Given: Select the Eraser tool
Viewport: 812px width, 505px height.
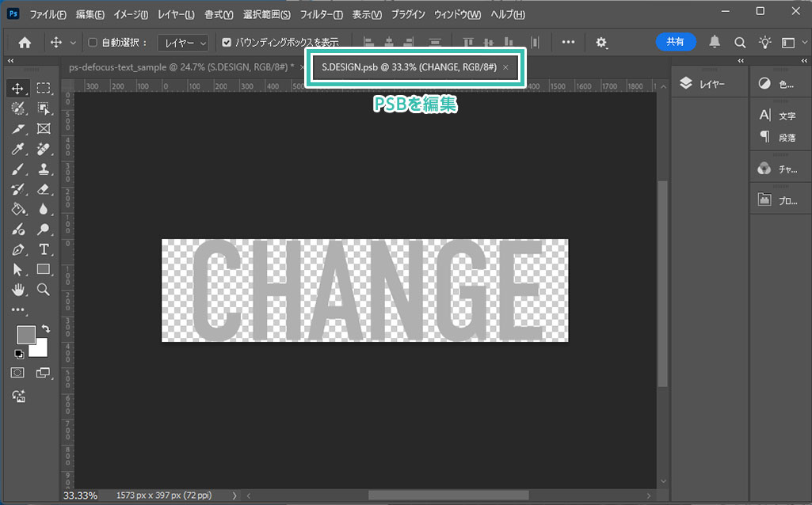Looking at the screenshot, I should coord(44,189).
